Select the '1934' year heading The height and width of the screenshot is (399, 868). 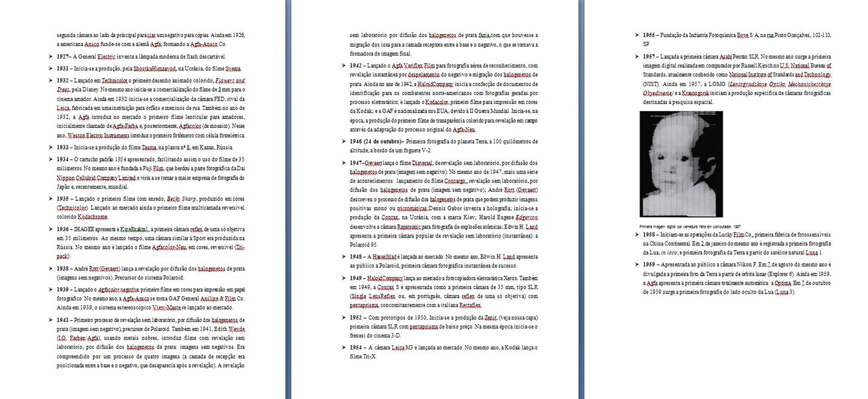pyautogui.click(x=63, y=159)
